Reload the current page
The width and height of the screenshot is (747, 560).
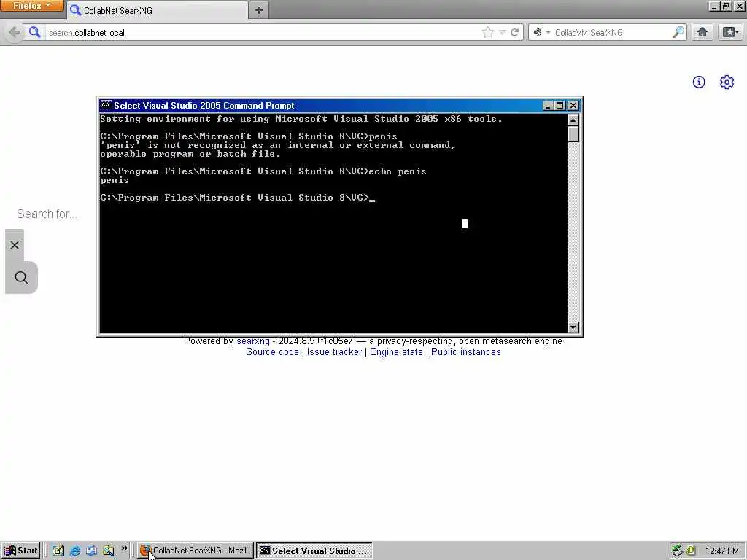[514, 32]
